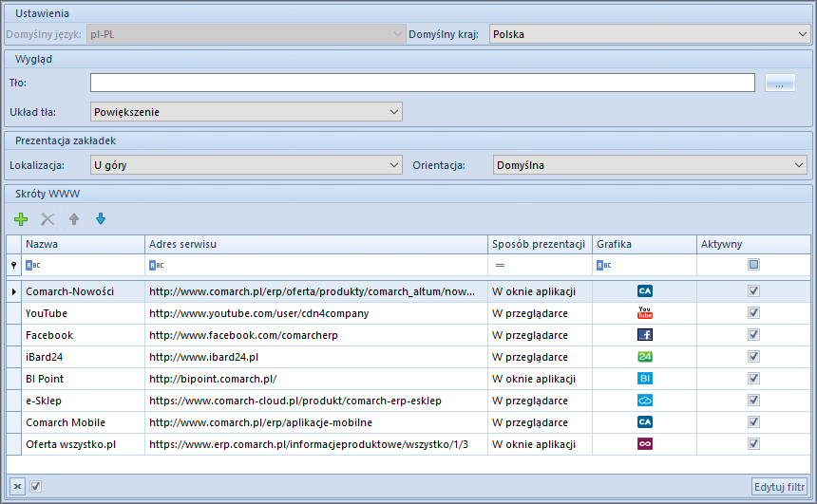Move shortcut down with blue arrow icon
This screenshot has height=504, width=817.
pos(101,219)
